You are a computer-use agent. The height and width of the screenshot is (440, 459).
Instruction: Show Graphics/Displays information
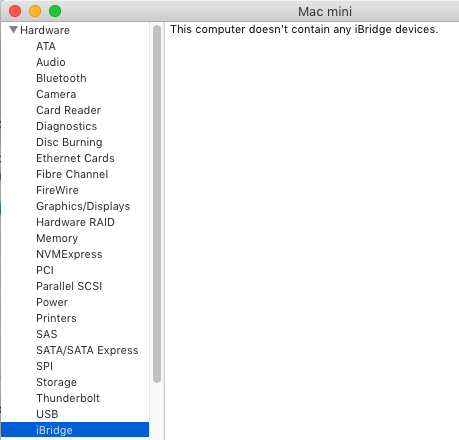point(83,206)
